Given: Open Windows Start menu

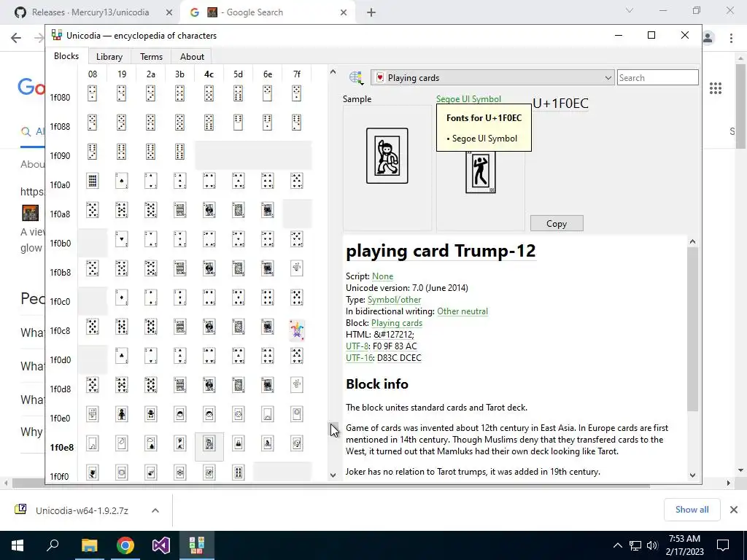Looking at the screenshot, I should (x=18, y=545).
